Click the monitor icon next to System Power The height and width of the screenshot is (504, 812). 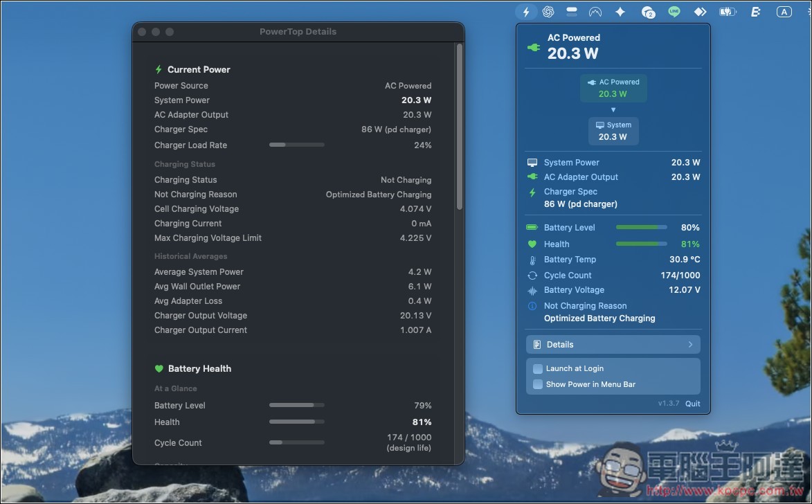532,162
